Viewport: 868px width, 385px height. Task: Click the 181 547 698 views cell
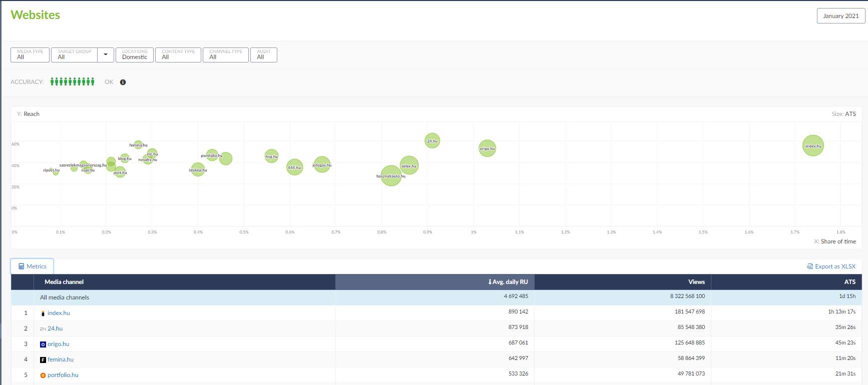(689, 311)
